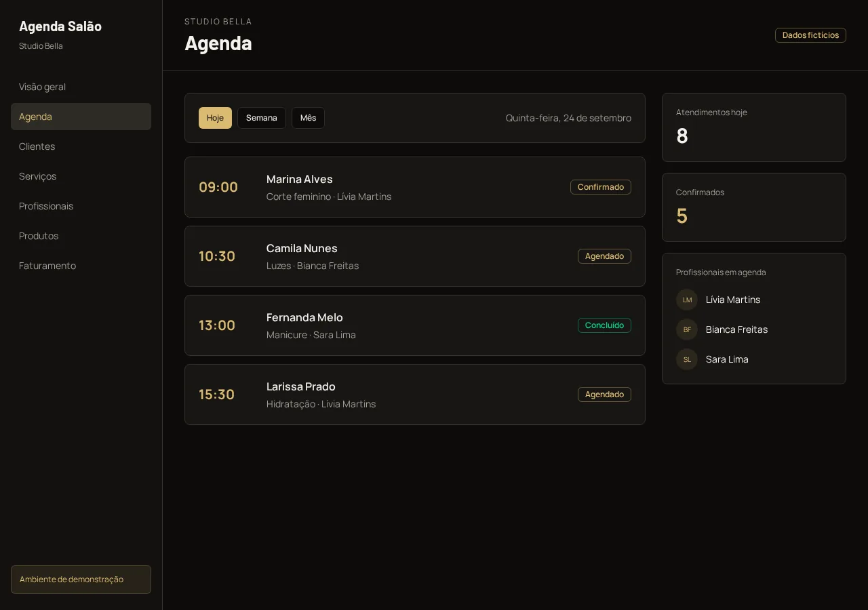Click the Agenda Salão app title
The width and height of the screenshot is (868, 610).
60,26
